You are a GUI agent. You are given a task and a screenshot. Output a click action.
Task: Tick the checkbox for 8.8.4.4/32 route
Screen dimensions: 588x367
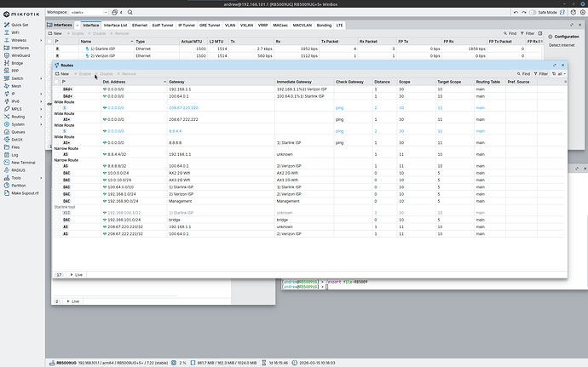56,154
